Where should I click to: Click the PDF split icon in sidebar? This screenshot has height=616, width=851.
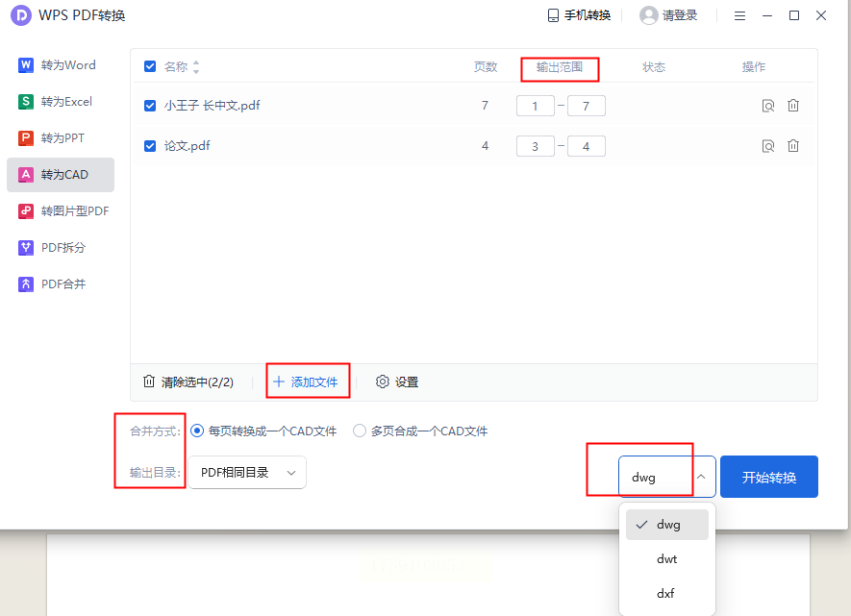tap(26, 248)
